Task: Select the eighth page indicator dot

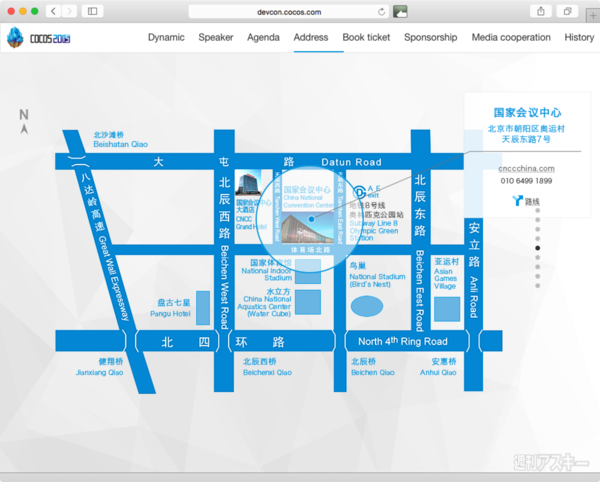Action: tap(538, 276)
